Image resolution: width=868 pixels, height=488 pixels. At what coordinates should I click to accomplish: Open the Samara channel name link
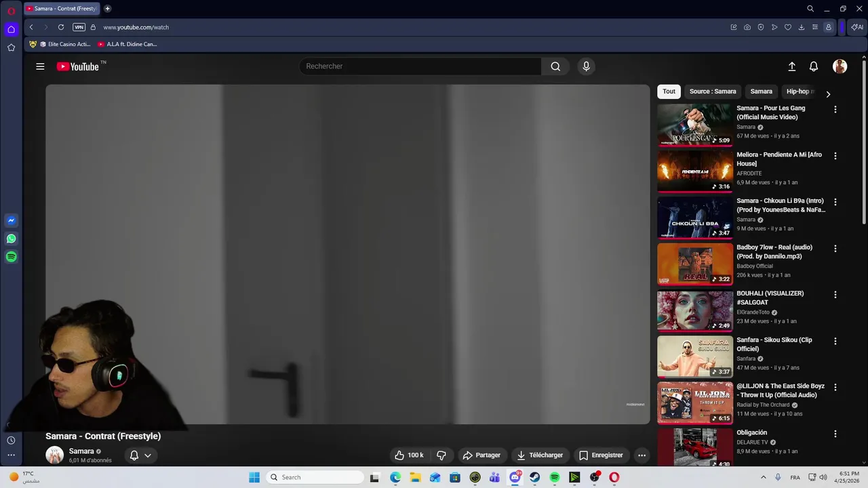81,451
